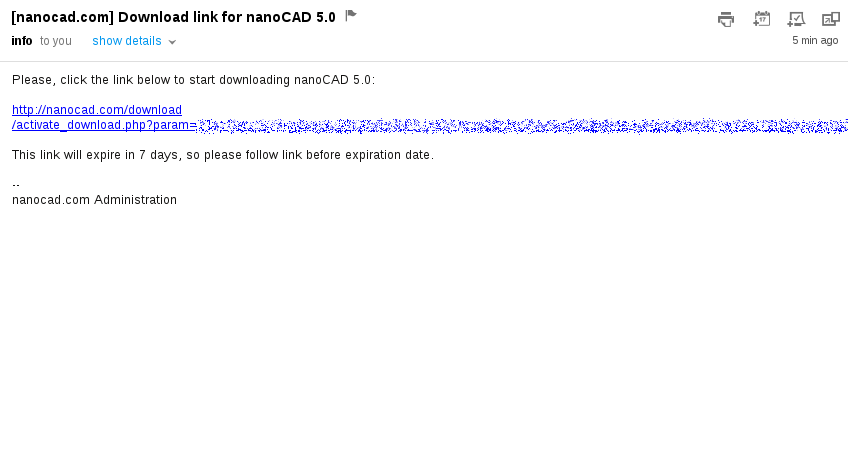Click the '[nanocad.com]' subject prefix

[62, 17]
